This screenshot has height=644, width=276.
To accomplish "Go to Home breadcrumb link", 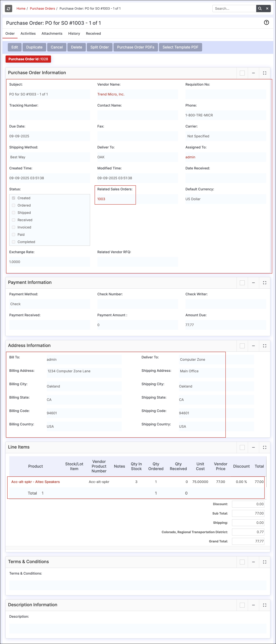I will click(x=21, y=9).
